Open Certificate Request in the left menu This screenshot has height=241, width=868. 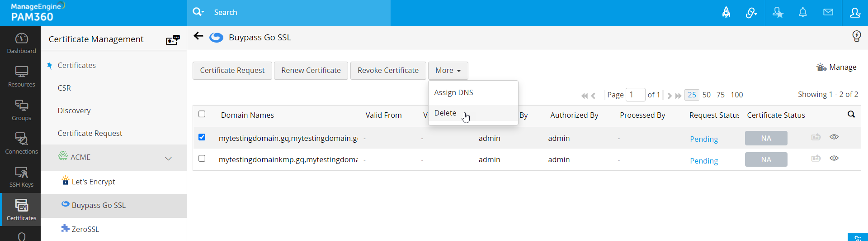click(90, 133)
